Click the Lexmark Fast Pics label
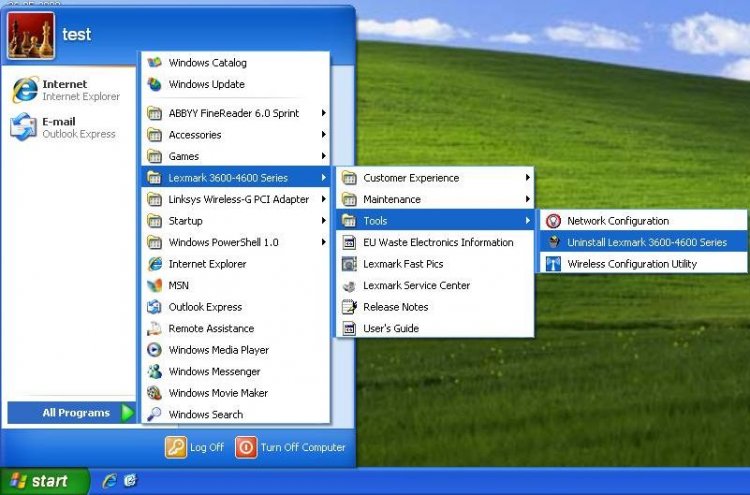This screenshot has height=495, width=750. (403, 264)
